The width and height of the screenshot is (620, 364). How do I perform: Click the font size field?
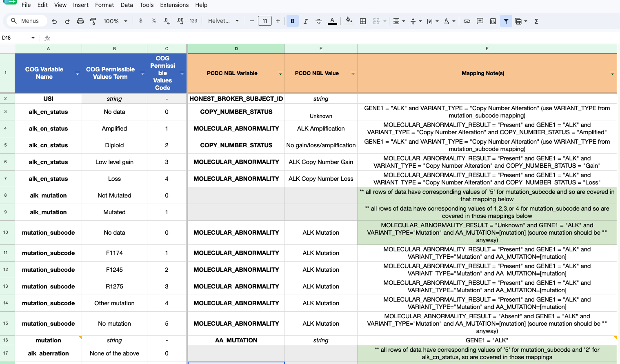pyautogui.click(x=265, y=21)
